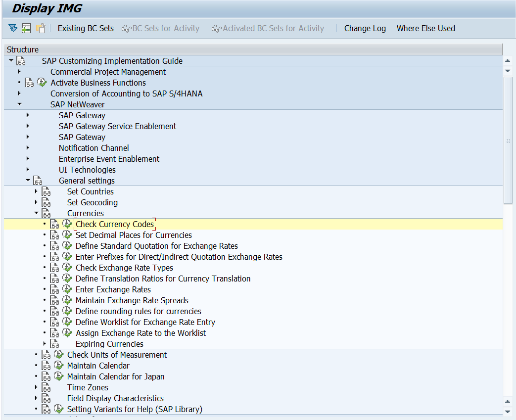Open documentation icon for Time Zones
The width and height of the screenshot is (516, 420).
(46, 387)
